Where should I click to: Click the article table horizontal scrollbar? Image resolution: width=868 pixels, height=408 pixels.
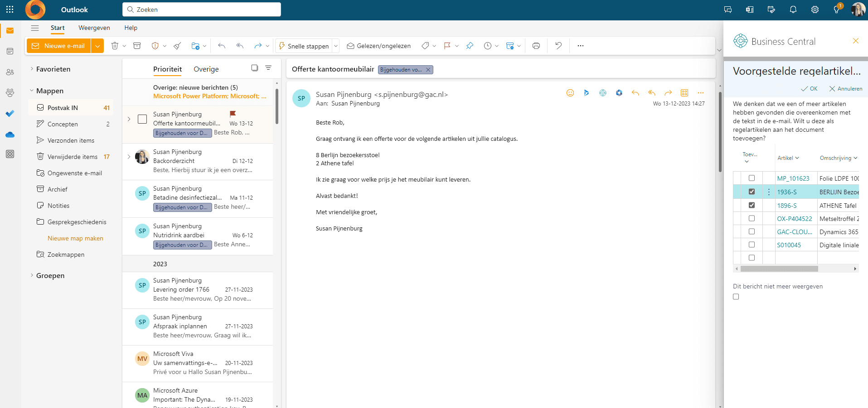(x=779, y=269)
